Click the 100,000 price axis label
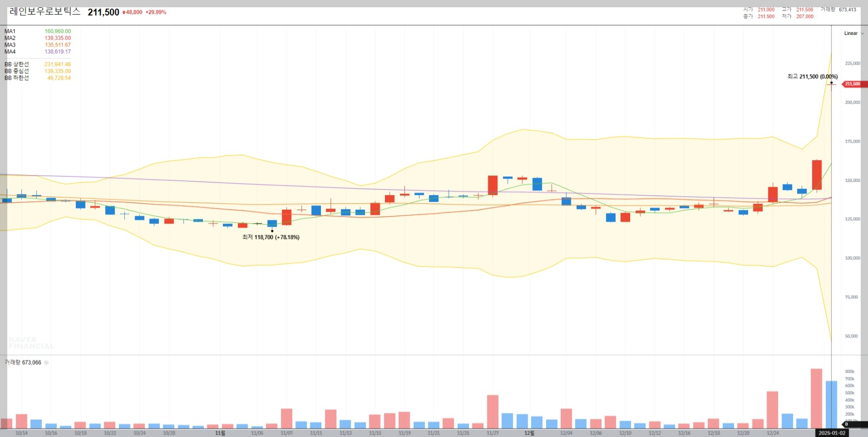Screen dimensions: 868x437 pyautogui.click(x=852, y=258)
